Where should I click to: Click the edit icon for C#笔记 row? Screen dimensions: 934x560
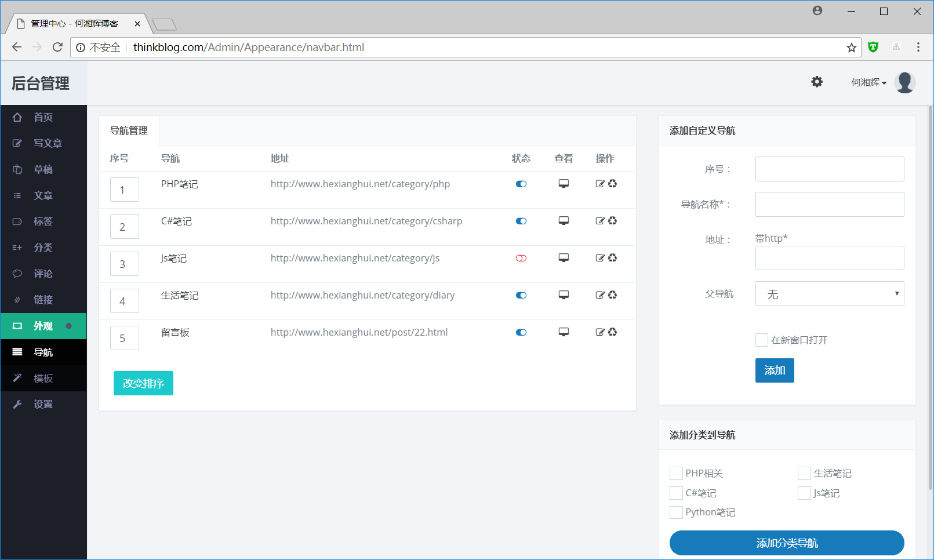click(x=600, y=221)
